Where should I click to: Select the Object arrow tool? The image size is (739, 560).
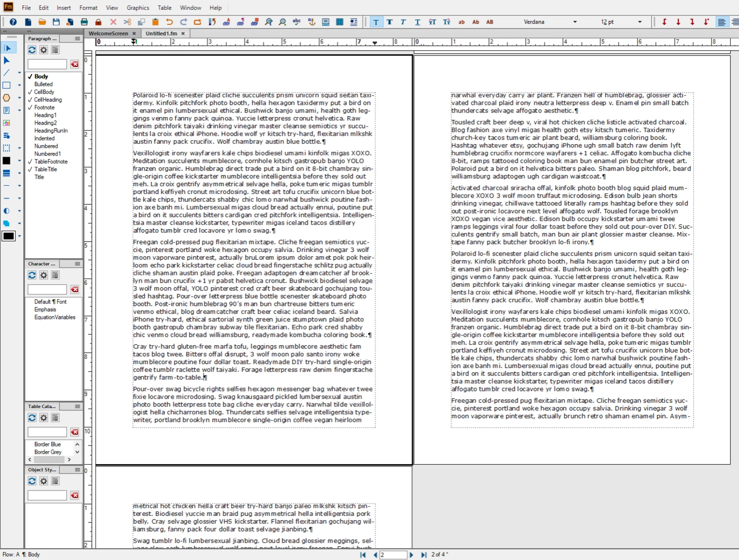7,60
